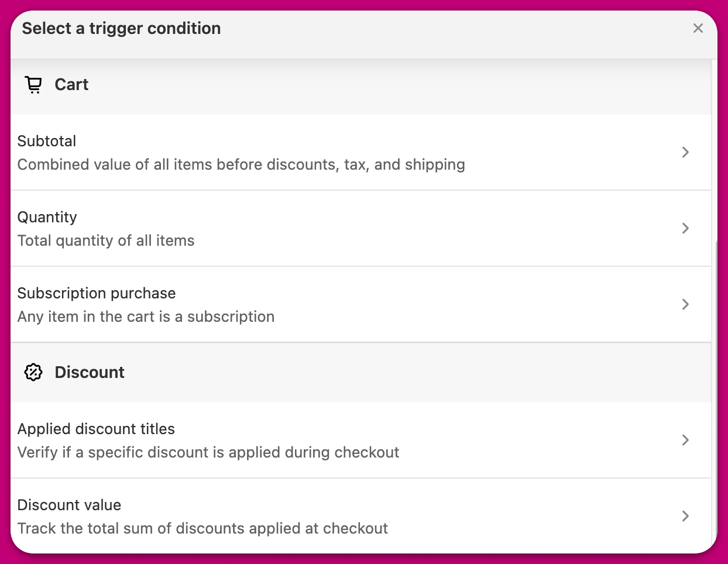
Task: Expand the Subtotal row chevron
Action: click(x=685, y=152)
